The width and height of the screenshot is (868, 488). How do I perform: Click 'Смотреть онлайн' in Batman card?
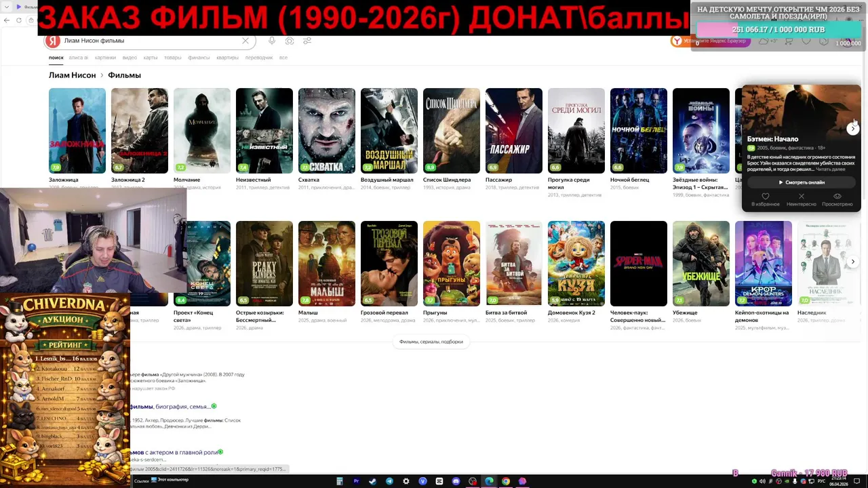pos(802,182)
